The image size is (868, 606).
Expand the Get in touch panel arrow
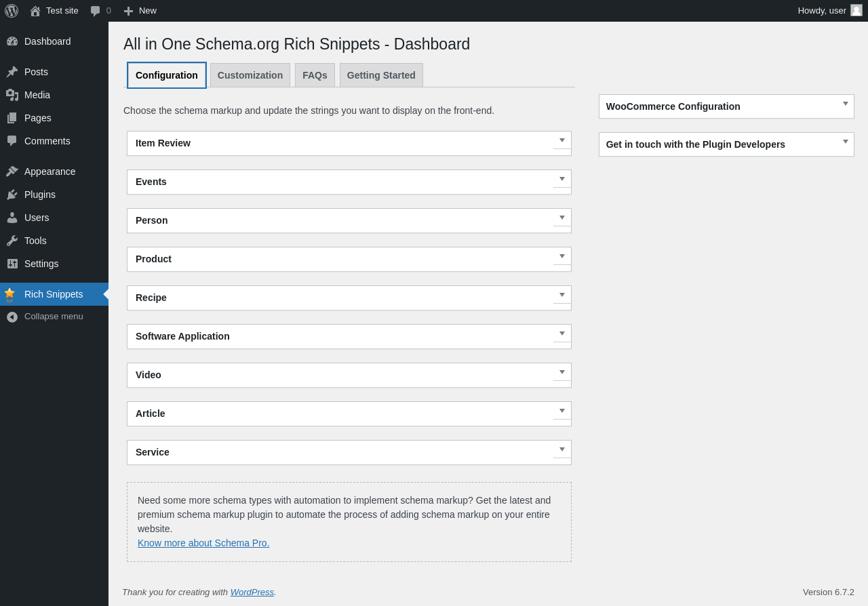(x=846, y=142)
